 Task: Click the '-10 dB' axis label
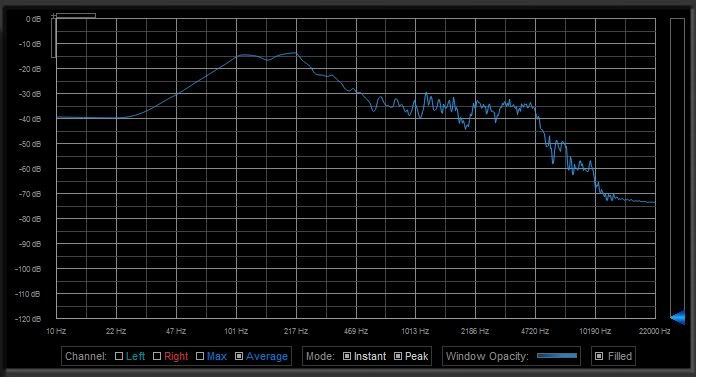[30, 44]
